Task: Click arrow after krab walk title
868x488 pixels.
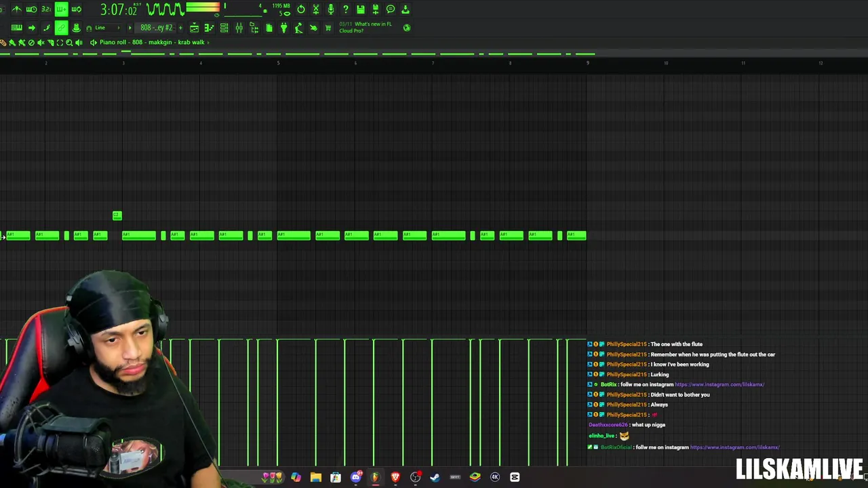Action: [x=208, y=42]
